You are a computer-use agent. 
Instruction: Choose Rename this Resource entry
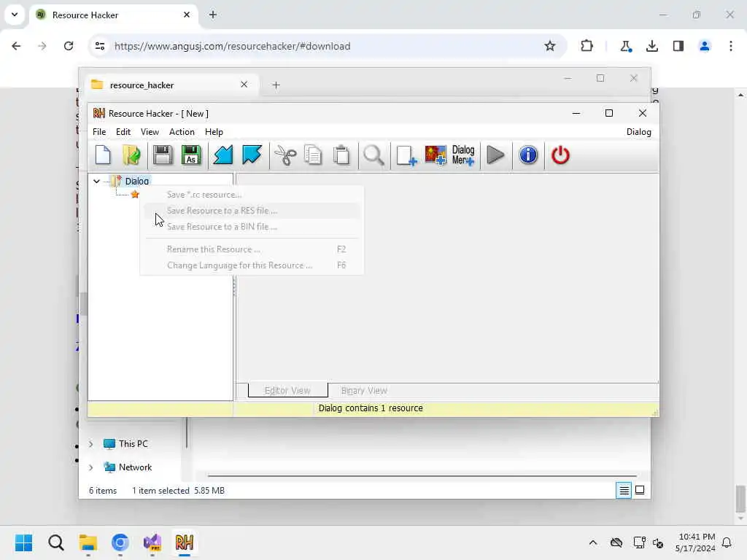252,249
